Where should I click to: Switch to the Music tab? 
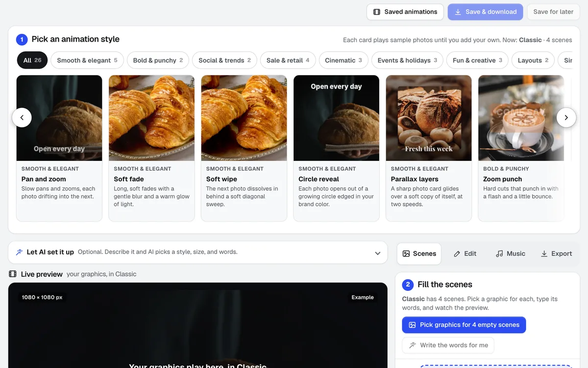tap(510, 254)
